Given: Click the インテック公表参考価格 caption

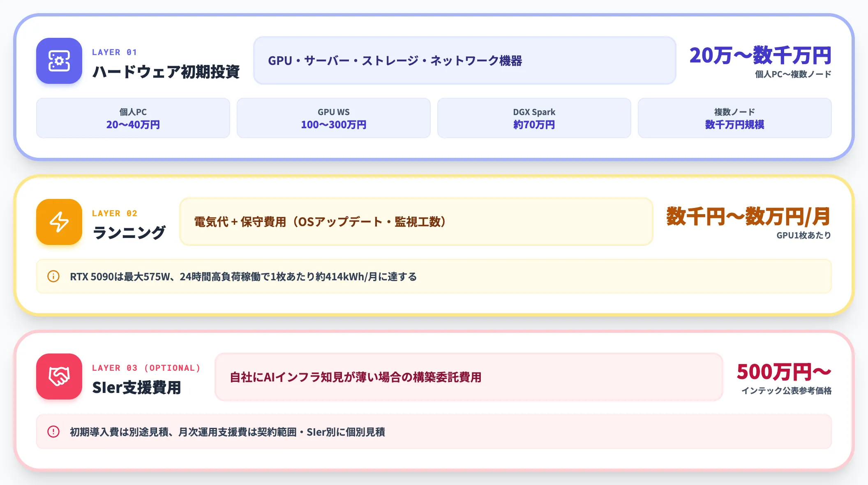Looking at the screenshot, I should click(x=787, y=391).
